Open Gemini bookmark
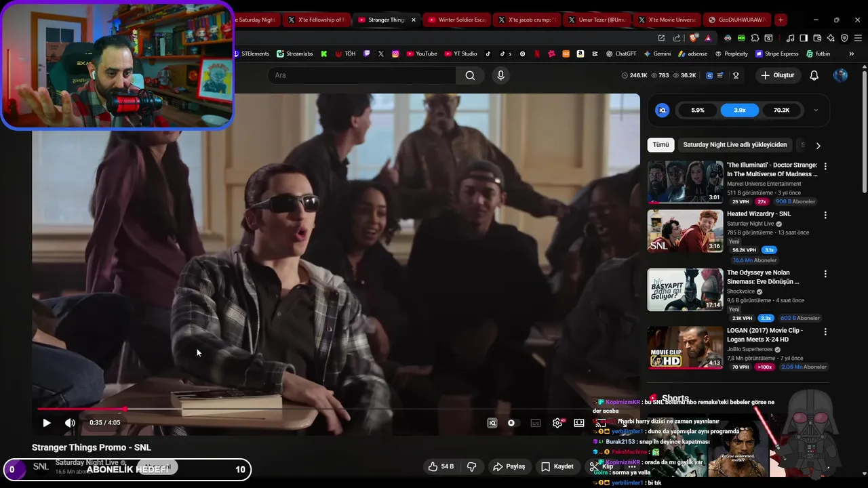 point(657,54)
